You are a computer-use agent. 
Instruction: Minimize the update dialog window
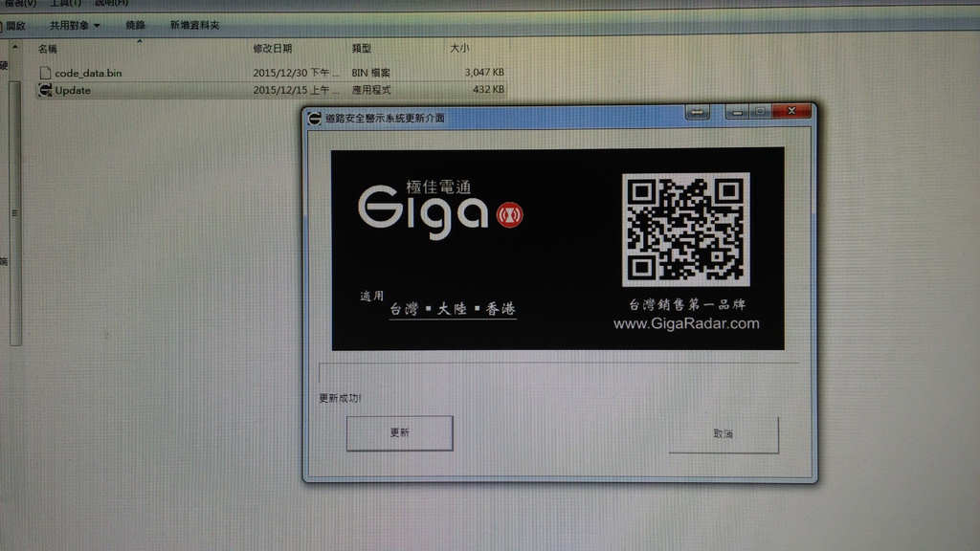click(x=737, y=112)
